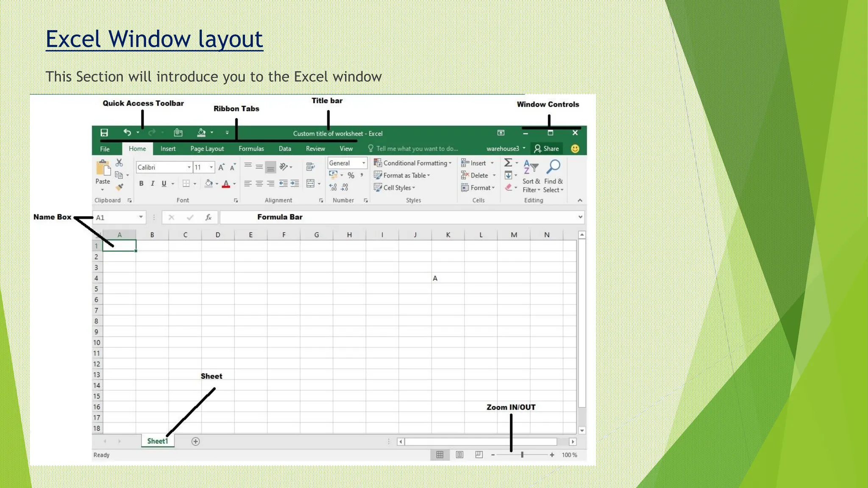Click the Save icon in Quick Access Toolbar
The image size is (868, 488).
pyautogui.click(x=104, y=133)
